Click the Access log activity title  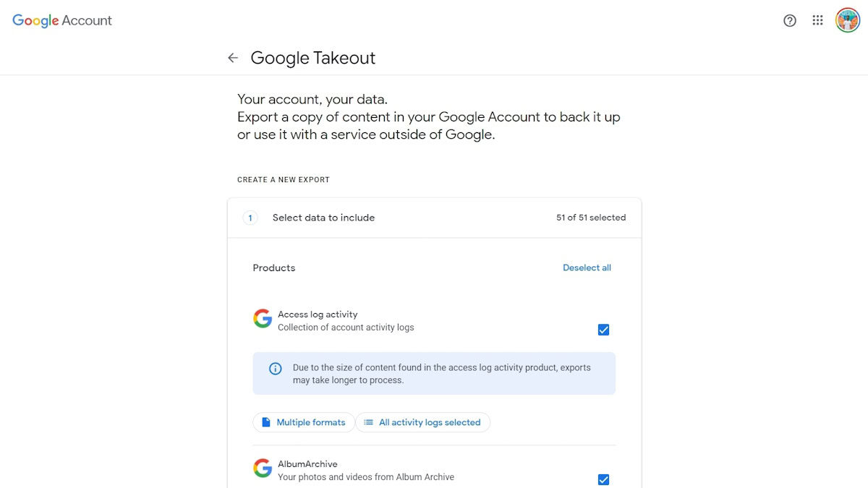click(318, 314)
